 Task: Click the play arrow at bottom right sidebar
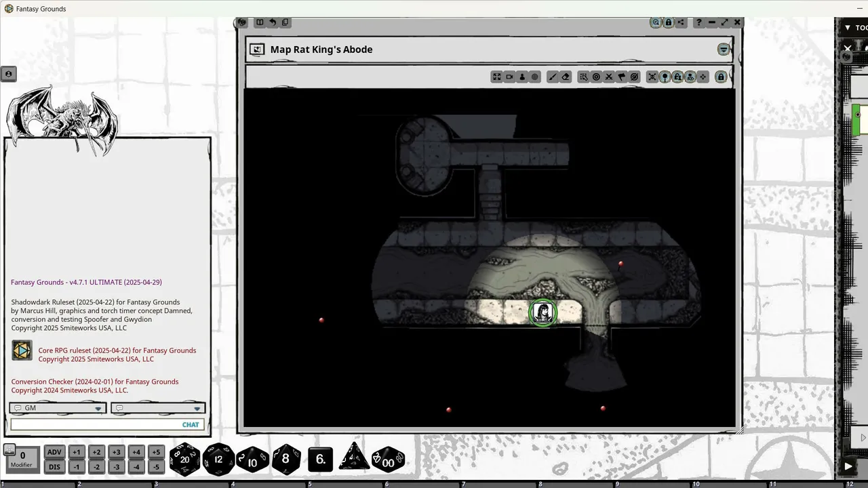pos(848,466)
